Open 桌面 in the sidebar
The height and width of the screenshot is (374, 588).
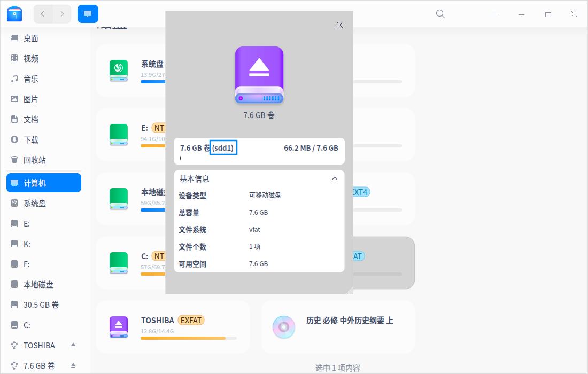[x=31, y=38]
